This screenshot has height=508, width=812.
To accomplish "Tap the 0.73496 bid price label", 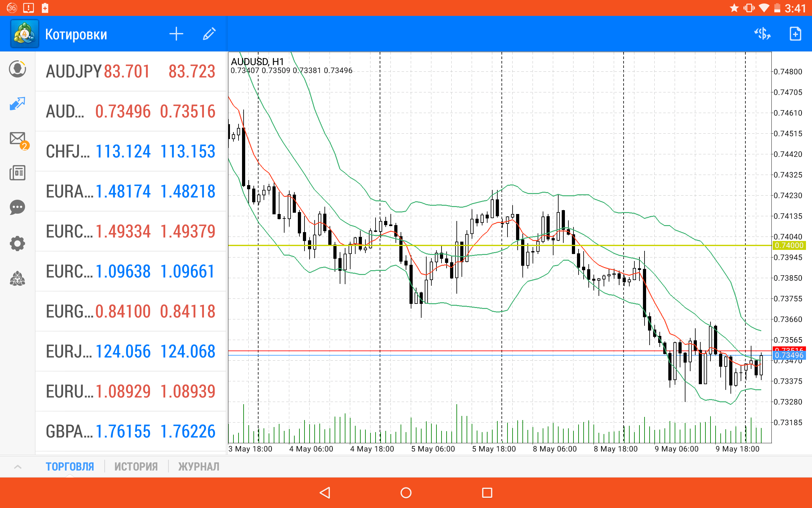I will [789, 355].
